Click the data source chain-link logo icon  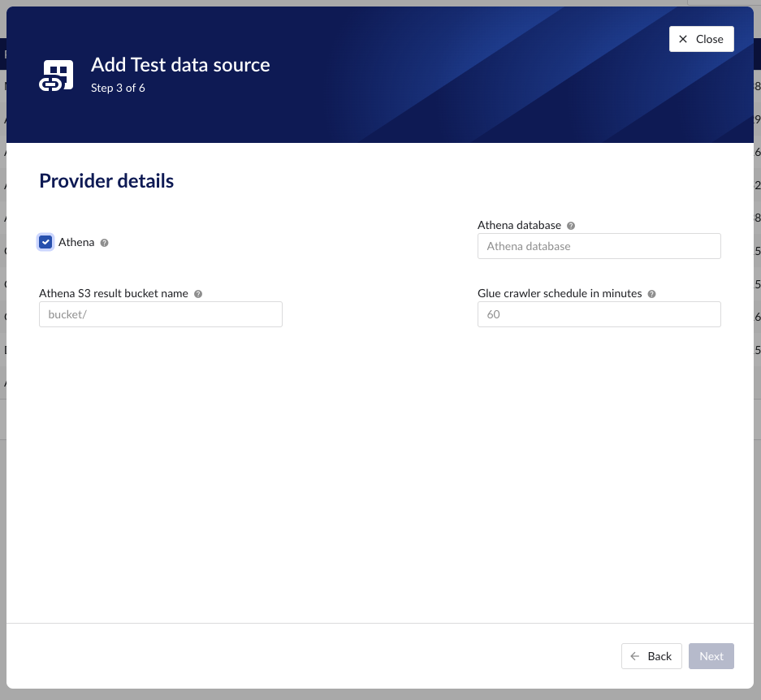pyautogui.click(x=55, y=75)
